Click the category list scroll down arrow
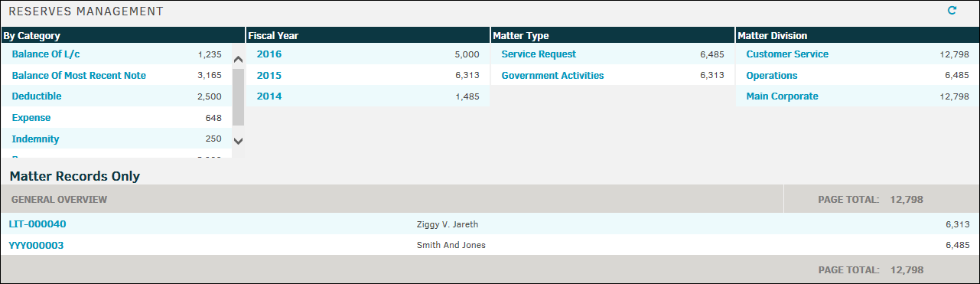The height and width of the screenshot is (284, 980). click(238, 141)
